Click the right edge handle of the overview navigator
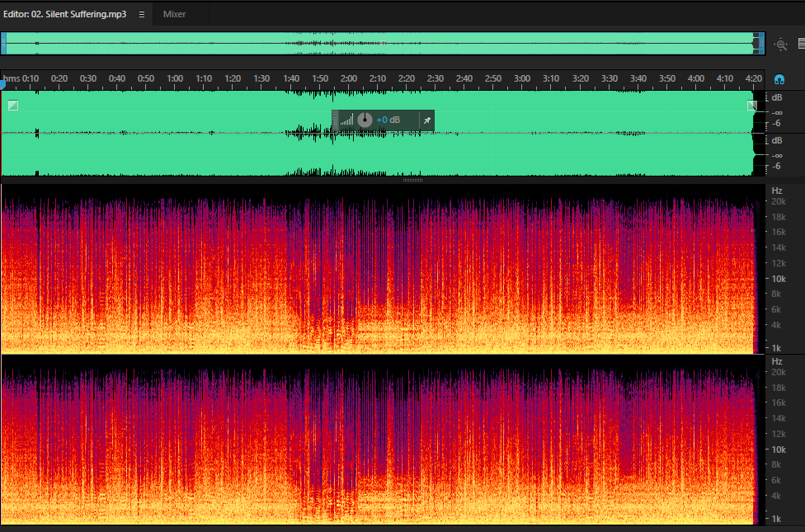Image resolution: width=805 pixels, height=532 pixels. pos(762,44)
